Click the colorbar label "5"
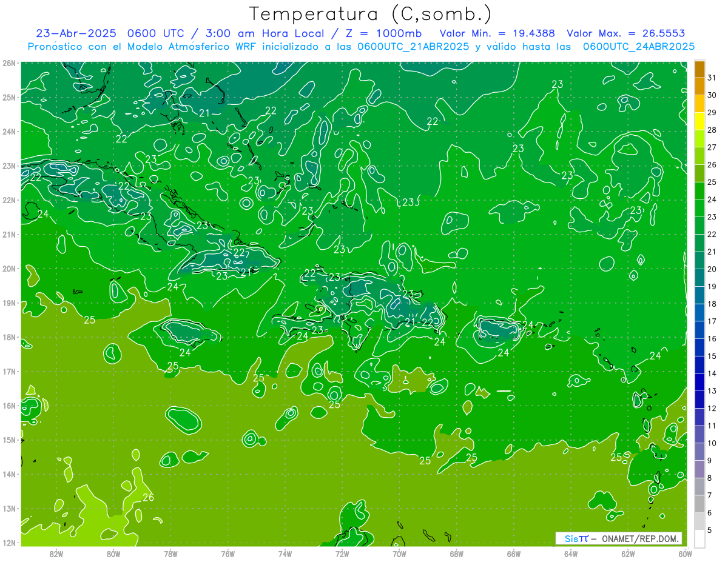The image size is (728, 562). coord(710,530)
